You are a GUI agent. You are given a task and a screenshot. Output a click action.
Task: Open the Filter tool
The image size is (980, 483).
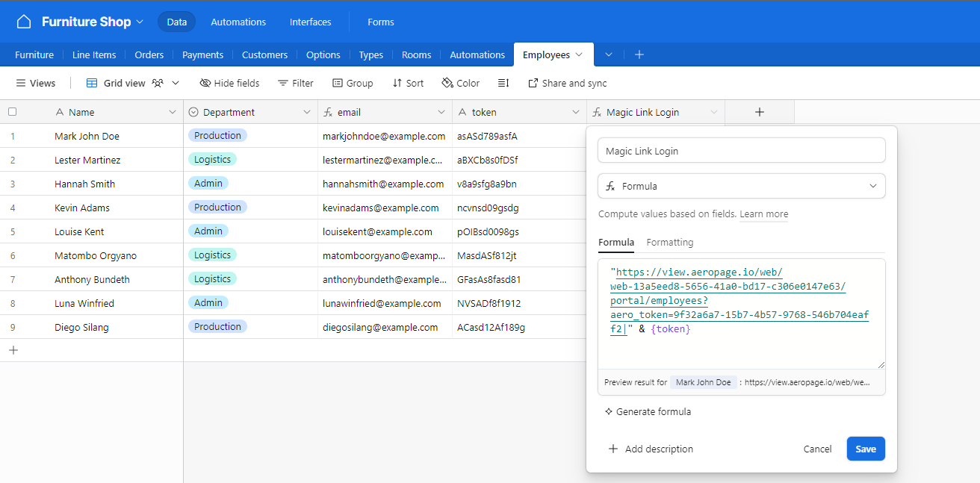point(295,83)
